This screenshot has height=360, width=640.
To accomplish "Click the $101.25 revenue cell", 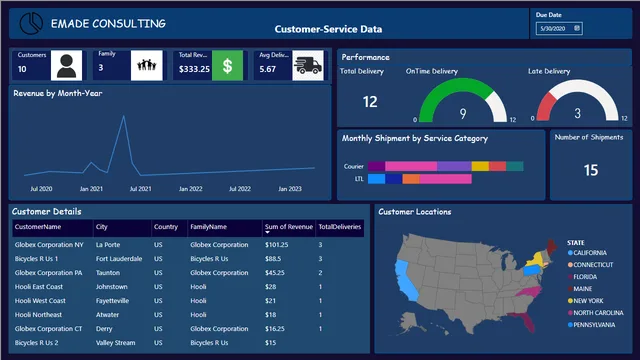I will [276, 244].
